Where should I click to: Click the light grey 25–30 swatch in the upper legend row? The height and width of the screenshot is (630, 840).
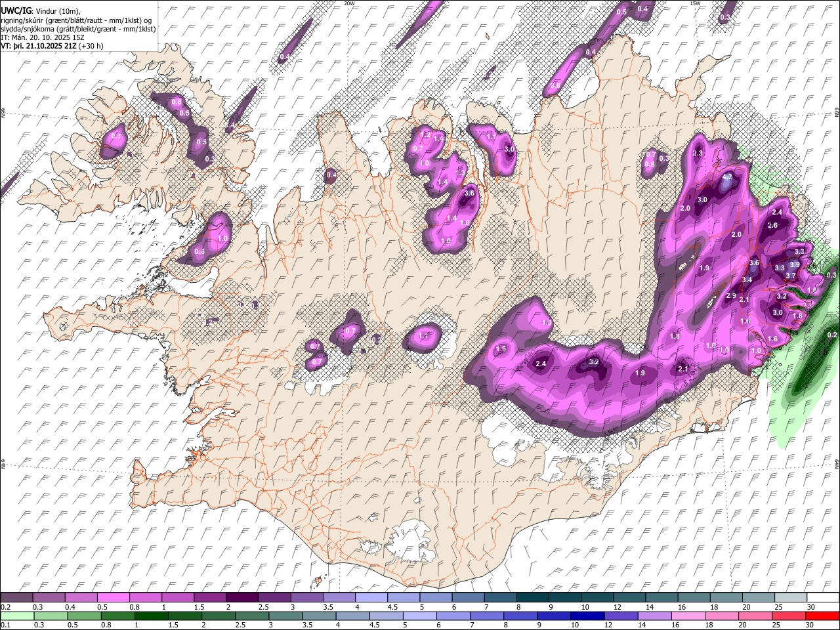(791, 598)
